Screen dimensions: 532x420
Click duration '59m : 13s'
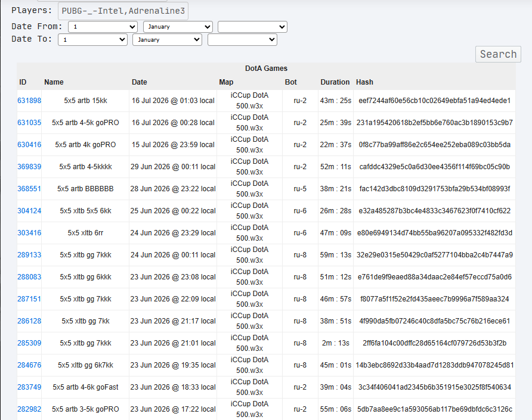(x=336, y=255)
